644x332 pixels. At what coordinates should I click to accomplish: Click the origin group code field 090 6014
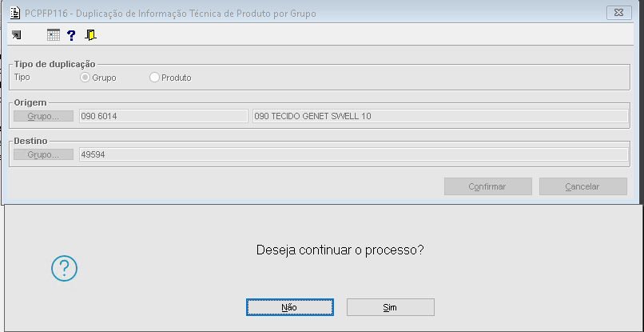[163, 116]
